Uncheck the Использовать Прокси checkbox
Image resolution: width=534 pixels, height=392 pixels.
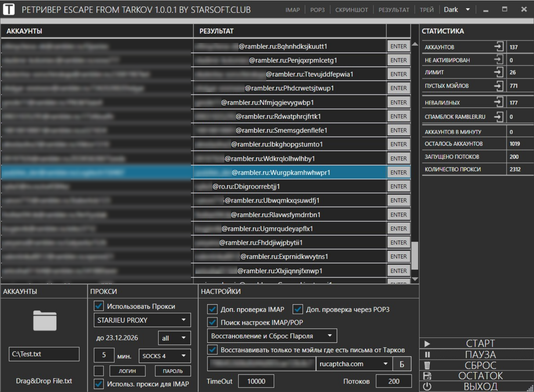point(99,306)
